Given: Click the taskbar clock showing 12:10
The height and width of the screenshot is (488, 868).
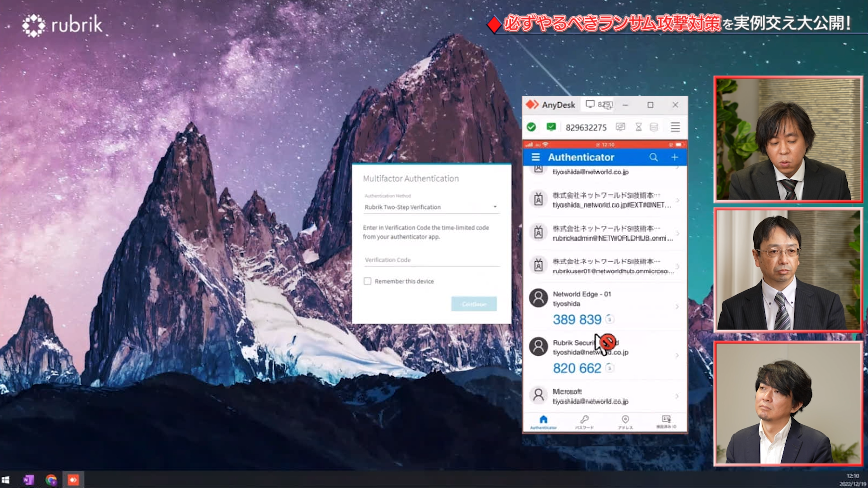Looking at the screenshot, I should point(852,476).
